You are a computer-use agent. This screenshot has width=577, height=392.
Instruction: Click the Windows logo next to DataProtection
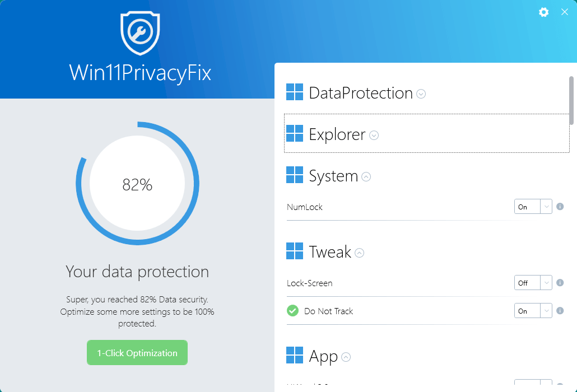tap(295, 92)
